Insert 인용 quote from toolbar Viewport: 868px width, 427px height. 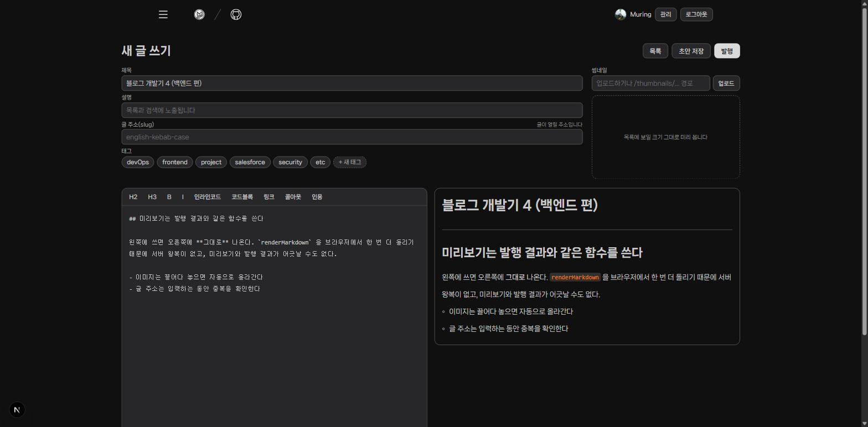tap(317, 197)
